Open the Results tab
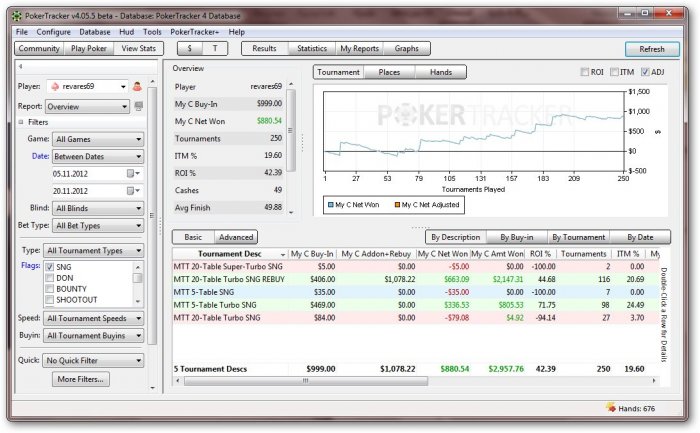This screenshot has height=433, width=700. (264, 48)
